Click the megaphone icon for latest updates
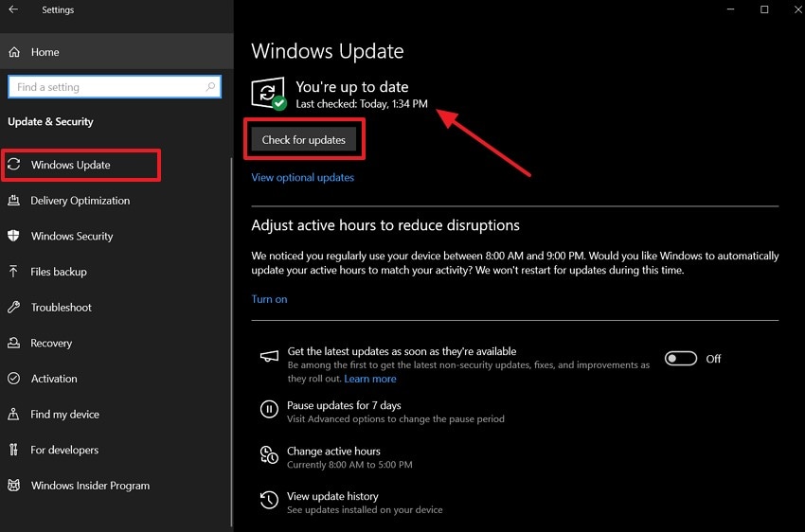The image size is (805, 532). click(269, 356)
